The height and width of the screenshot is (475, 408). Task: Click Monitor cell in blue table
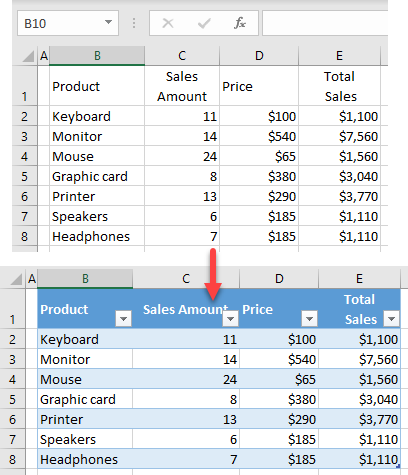(x=85, y=359)
